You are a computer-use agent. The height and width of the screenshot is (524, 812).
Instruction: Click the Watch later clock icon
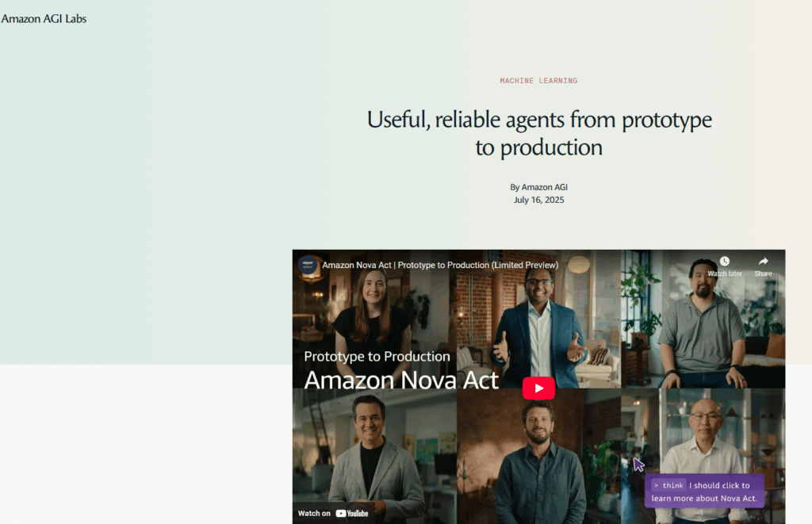click(725, 262)
